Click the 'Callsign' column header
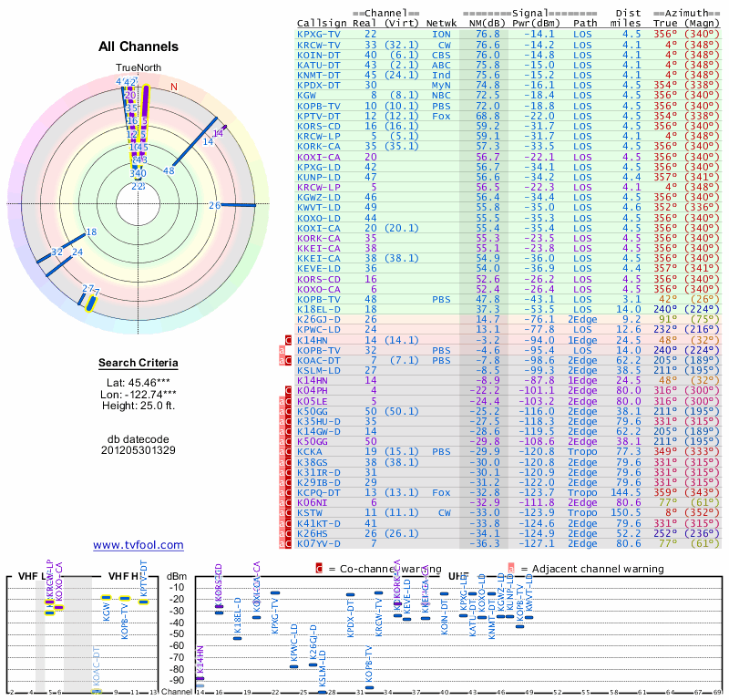The height and width of the screenshot is (700, 729). [x=322, y=24]
